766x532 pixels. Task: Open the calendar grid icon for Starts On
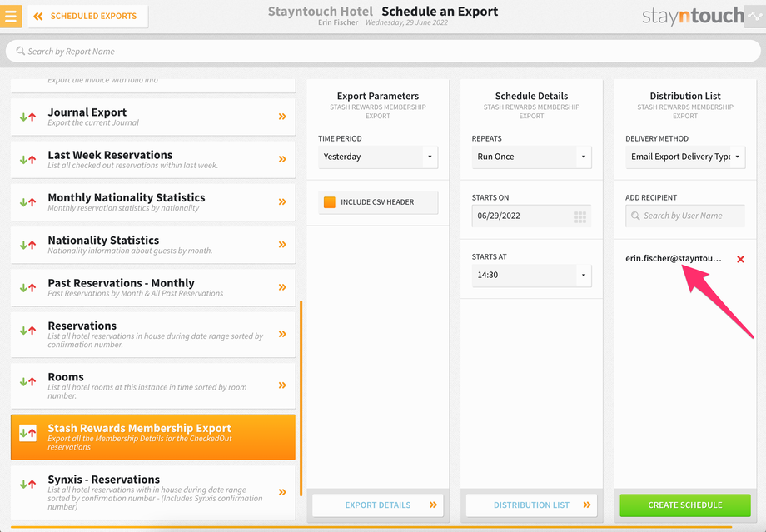point(580,217)
